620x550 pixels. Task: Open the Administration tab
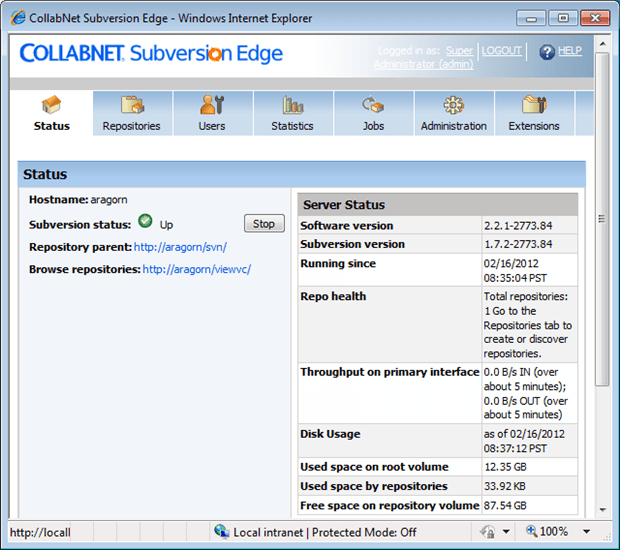(454, 113)
